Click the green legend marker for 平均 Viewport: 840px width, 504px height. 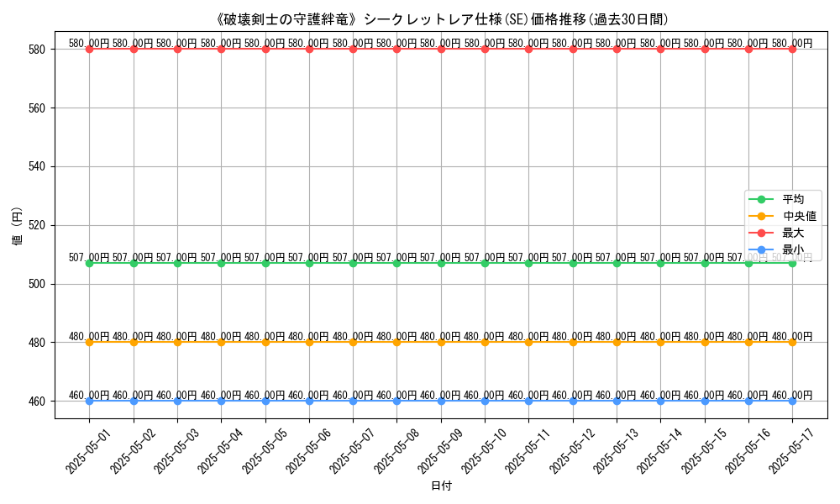(761, 199)
